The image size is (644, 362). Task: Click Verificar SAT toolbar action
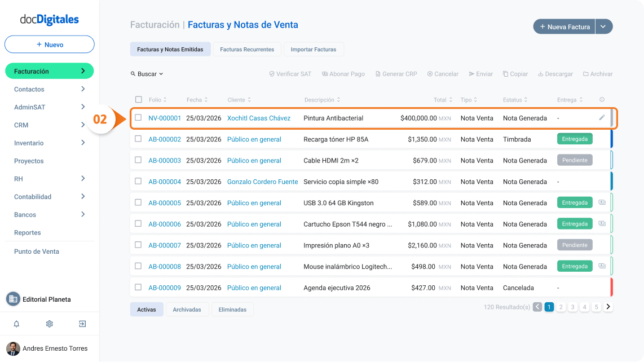coord(290,74)
